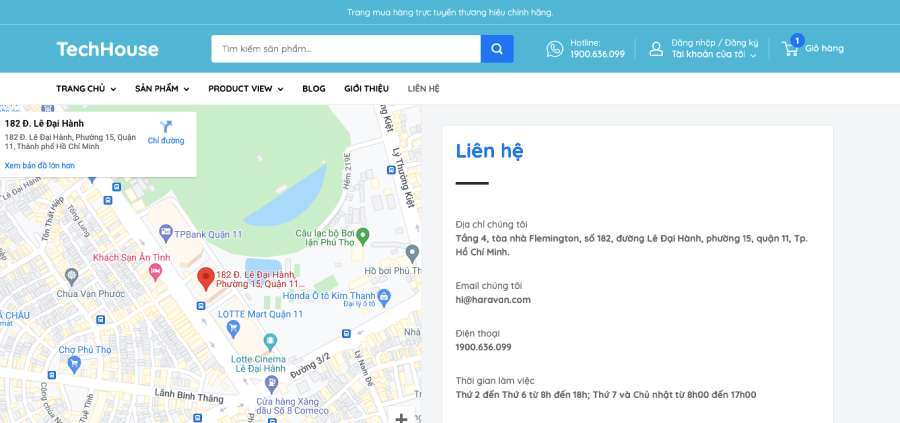Open the PRODUCT VIEW menu
The image size is (900, 423).
246,89
